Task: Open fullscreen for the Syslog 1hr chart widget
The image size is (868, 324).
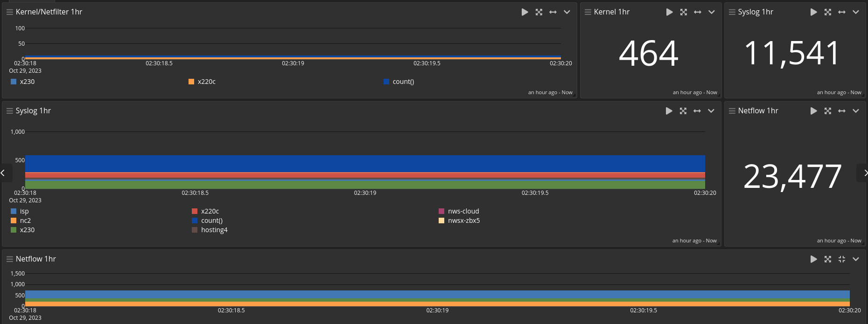Action: tap(683, 111)
